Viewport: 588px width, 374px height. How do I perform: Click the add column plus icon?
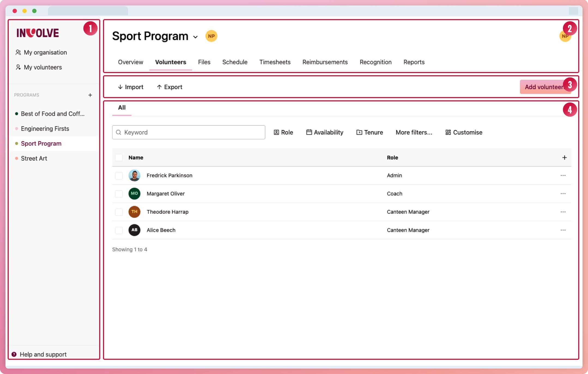pyautogui.click(x=564, y=158)
